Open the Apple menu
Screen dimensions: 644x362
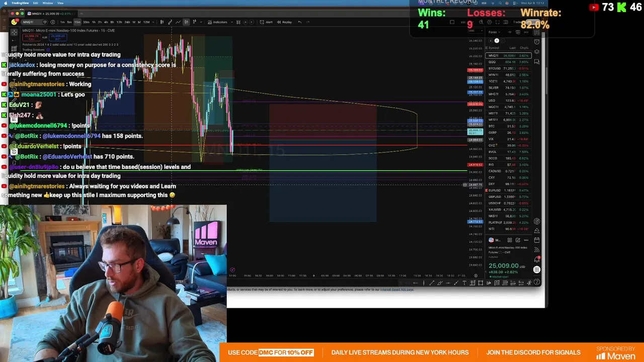coord(6,3)
